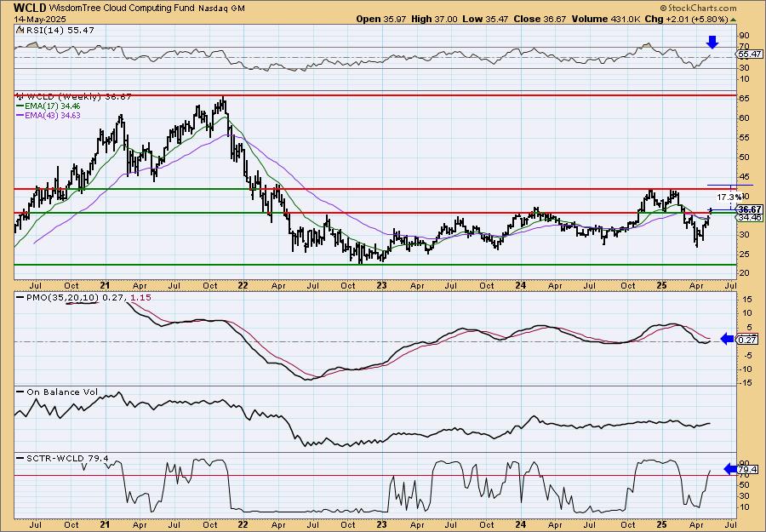Click the EMA(17) 34.46 legend text
This screenshot has width=766, height=532.
(x=53, y=106)
